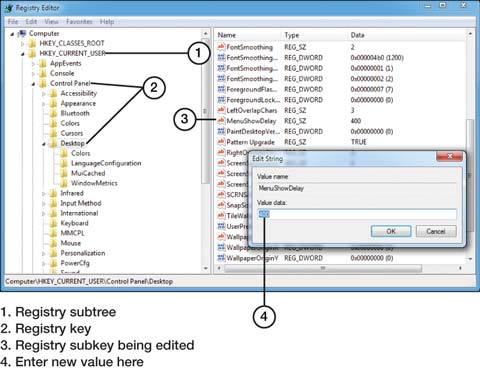Click the grayed Value name field
The image size is (480, 369).
(357, 188)
